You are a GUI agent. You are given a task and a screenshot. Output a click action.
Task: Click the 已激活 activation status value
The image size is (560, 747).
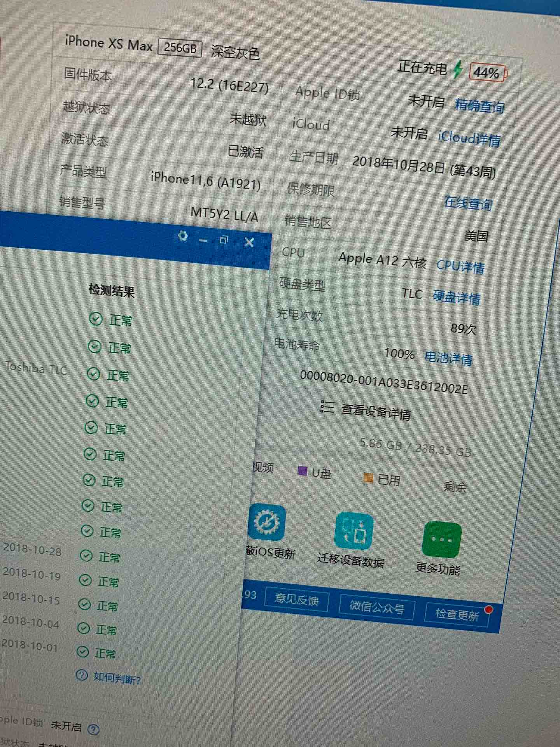point(245,151)
